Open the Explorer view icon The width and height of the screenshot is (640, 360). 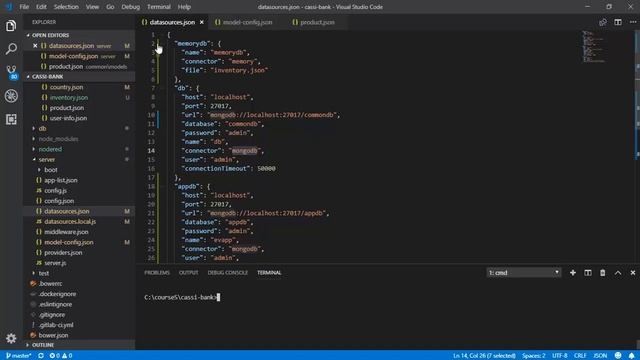click(11, 26)
